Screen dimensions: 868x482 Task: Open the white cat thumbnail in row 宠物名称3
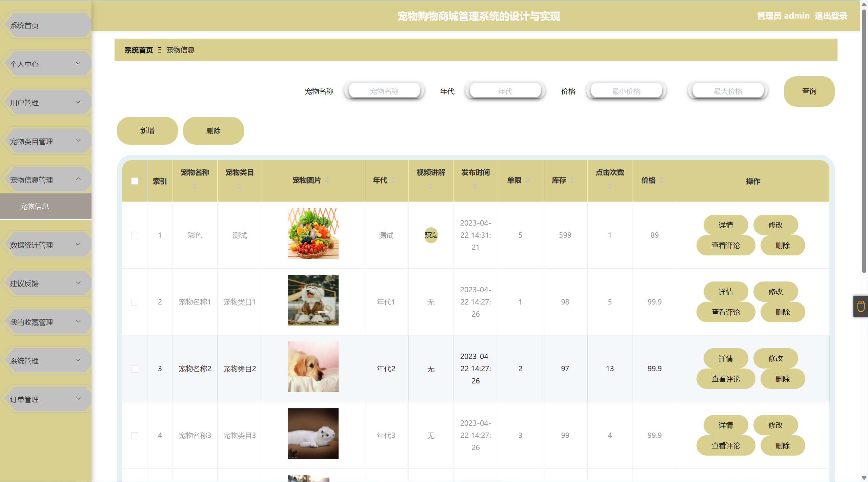[313, 434]
